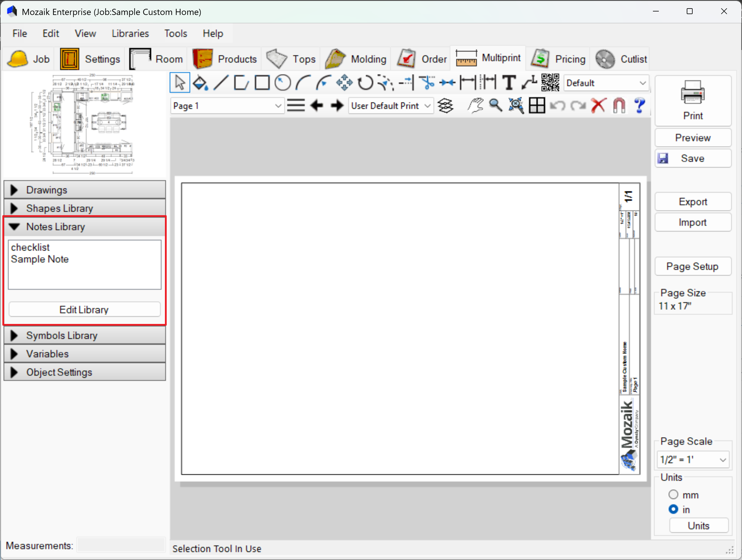Select the in units radio button
Screen dimensions: 742x560
point(673,509)
